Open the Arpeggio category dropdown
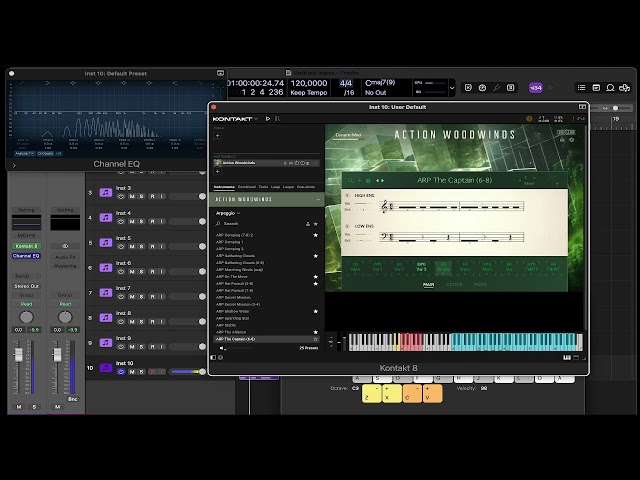Image resolution: width=640 pixels, height=480 pixels. click(228, 213)
